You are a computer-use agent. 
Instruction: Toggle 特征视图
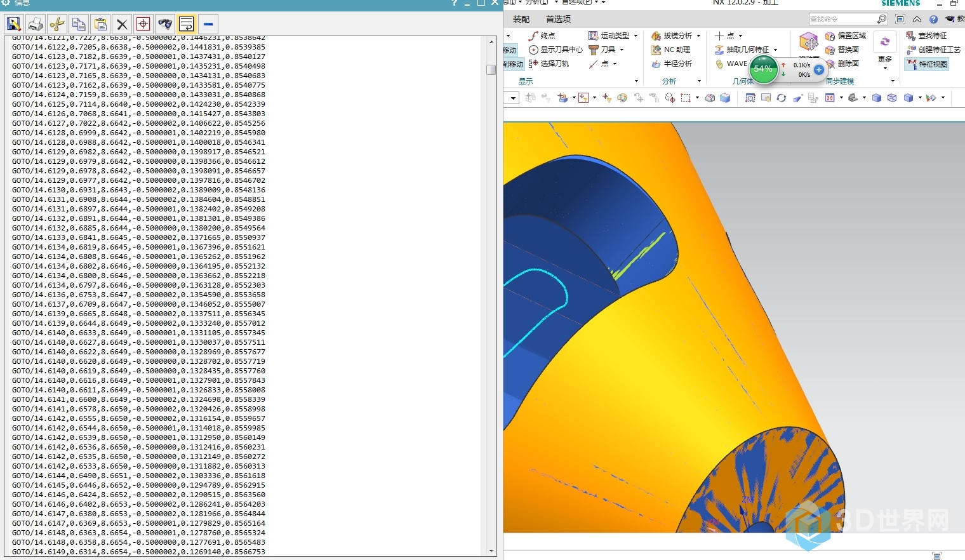click(x=927, y=63)
